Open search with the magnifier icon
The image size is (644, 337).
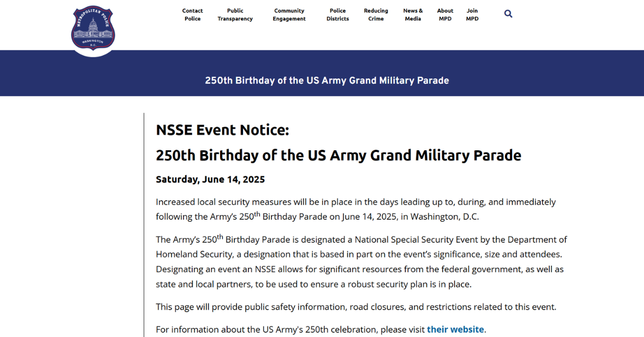click(x=508, y=14)
